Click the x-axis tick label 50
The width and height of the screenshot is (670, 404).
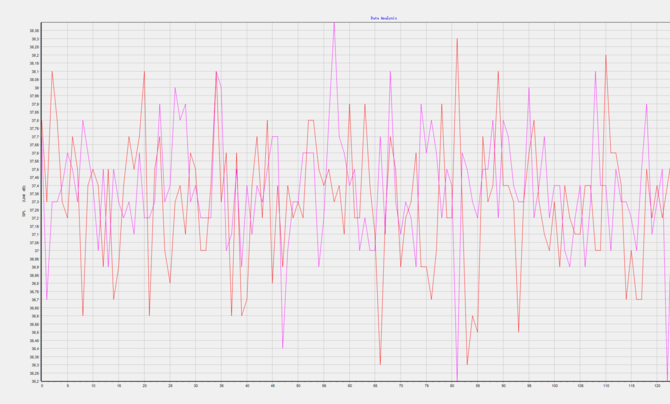pos(298,387)
